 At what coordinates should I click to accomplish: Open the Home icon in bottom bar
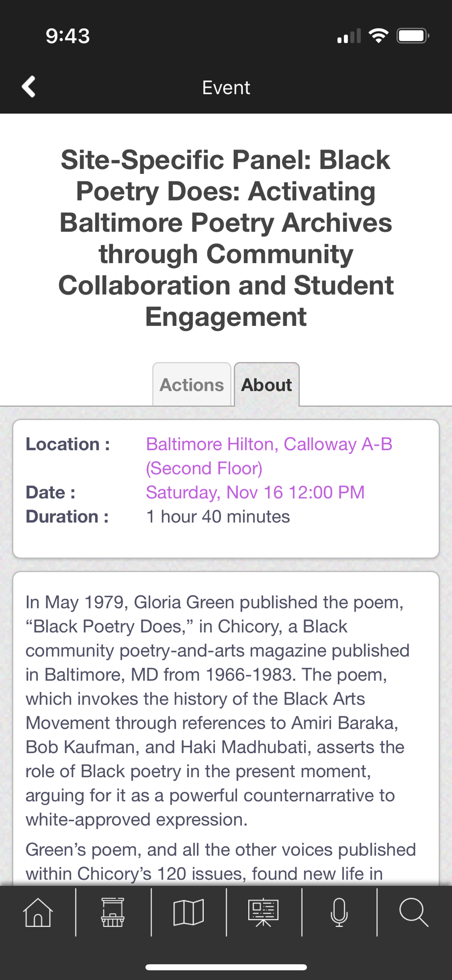point(38,912)
